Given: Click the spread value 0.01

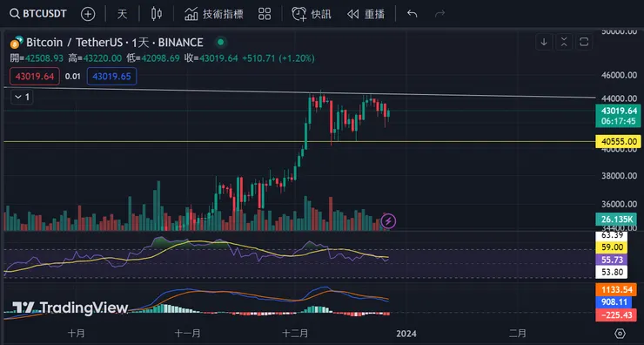Looking at the screenshot, I should pos(73,77).
